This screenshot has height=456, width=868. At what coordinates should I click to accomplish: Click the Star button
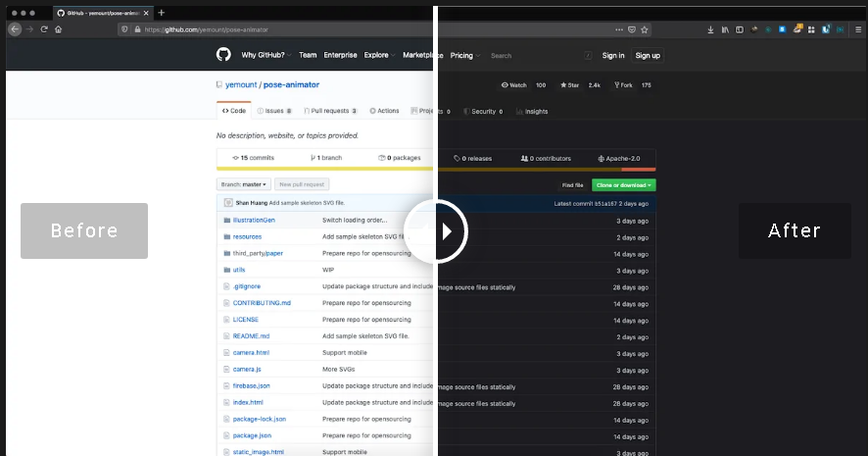pos(569,85)
